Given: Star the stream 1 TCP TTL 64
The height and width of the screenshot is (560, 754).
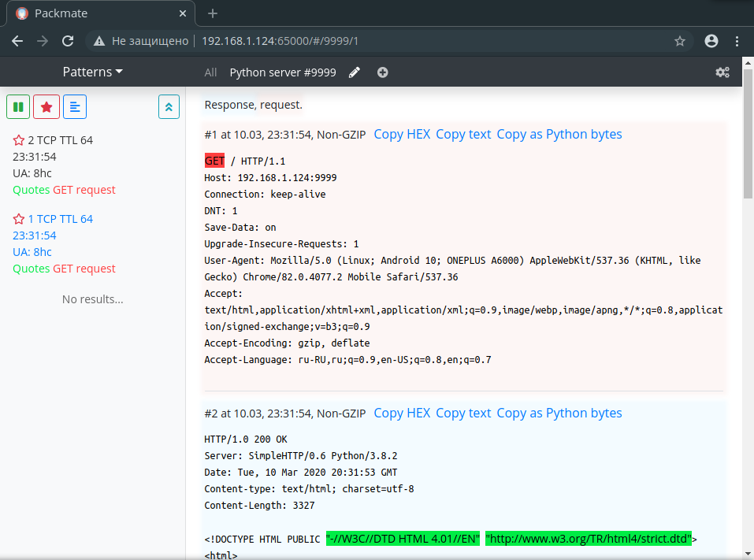Looking at the screenshot, I should (19, 219).
